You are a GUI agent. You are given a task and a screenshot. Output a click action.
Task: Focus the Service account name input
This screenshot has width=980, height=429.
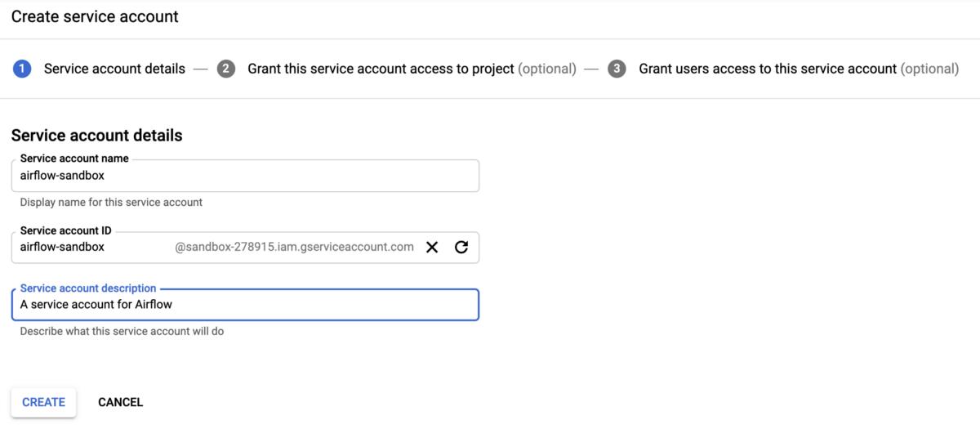[245, 175]
